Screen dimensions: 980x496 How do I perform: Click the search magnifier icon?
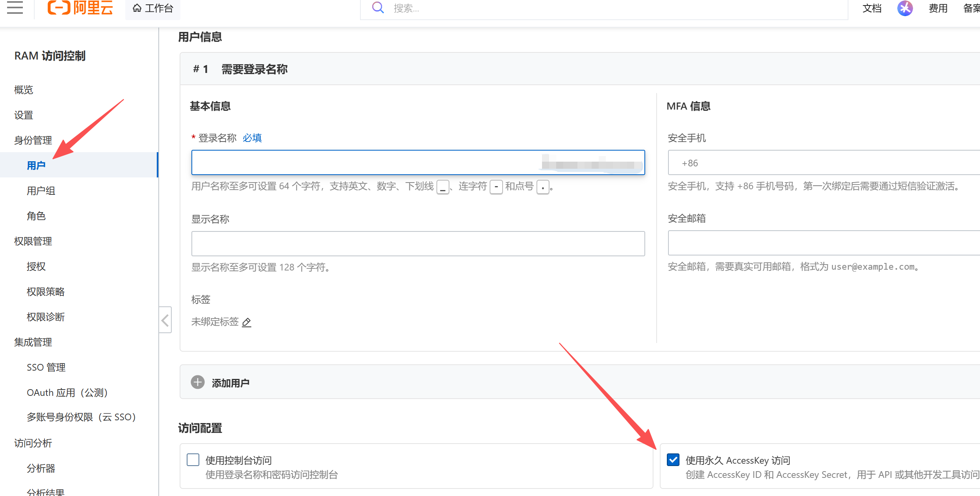(x=378, y=7)
